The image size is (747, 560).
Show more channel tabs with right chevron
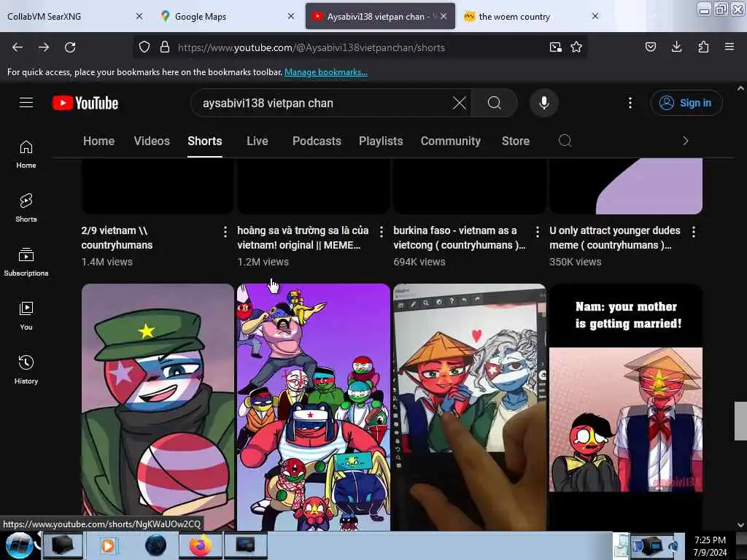click(686, 141)
